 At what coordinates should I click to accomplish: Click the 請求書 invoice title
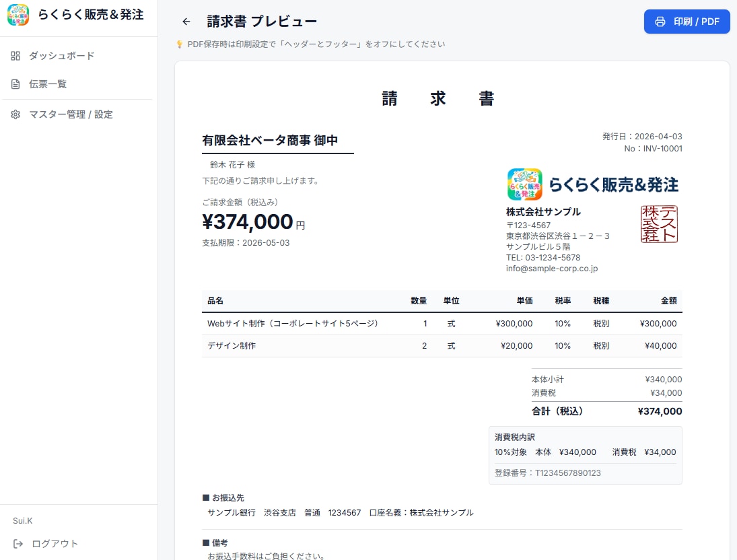pos(437,98)
